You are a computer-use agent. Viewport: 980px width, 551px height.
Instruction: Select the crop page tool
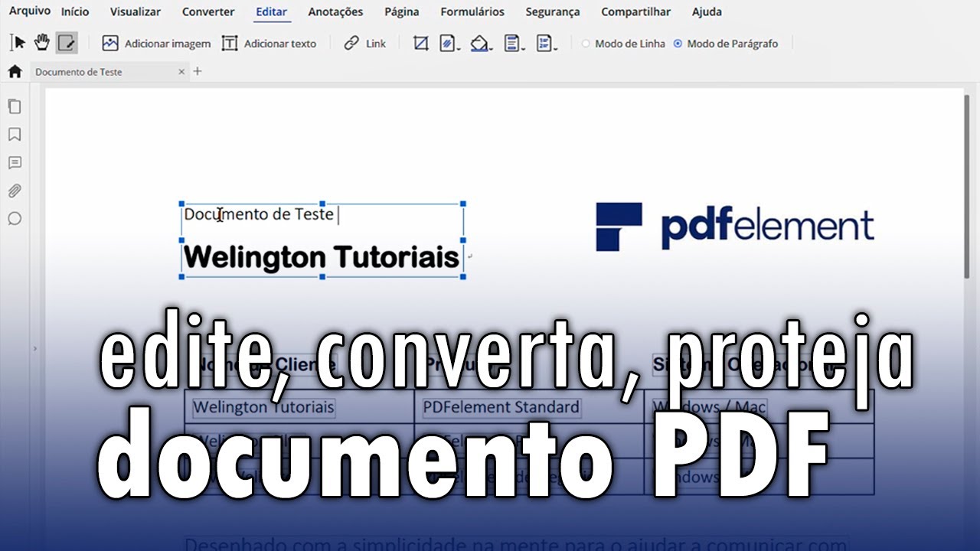(x=420, y=44)
